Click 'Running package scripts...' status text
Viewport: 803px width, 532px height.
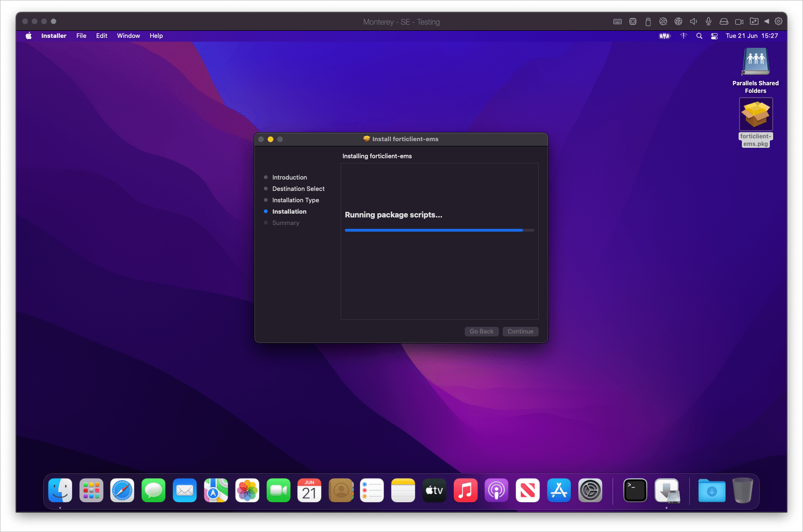(394, 215)
